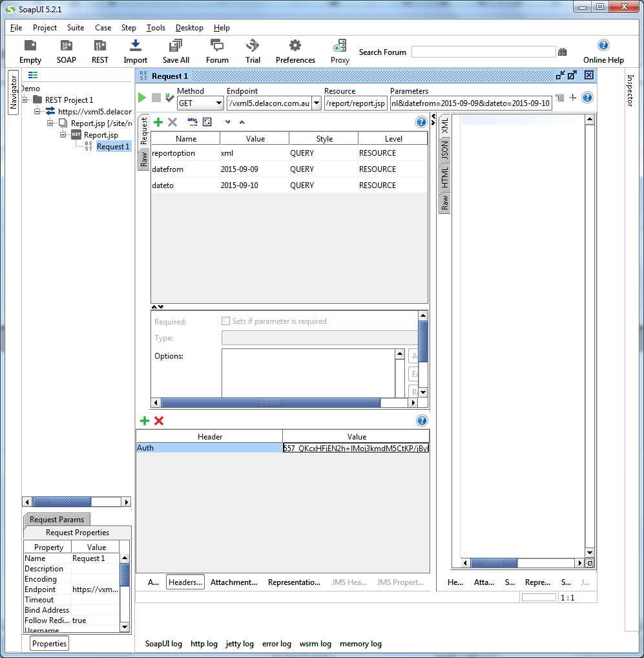Switch to the HTML response tab
Viewport: 644px width, 658px height.
click(x=444, y=177)
